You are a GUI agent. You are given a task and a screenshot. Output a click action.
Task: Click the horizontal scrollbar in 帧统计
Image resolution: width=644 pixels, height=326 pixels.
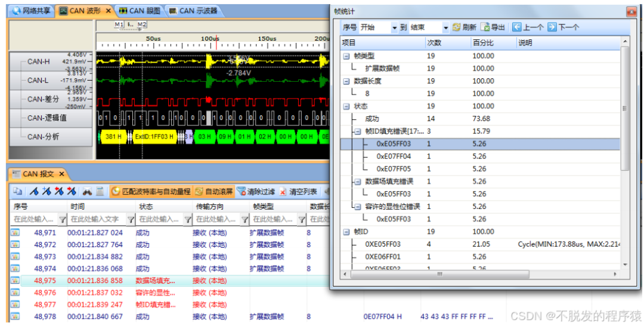coord(440,274)
